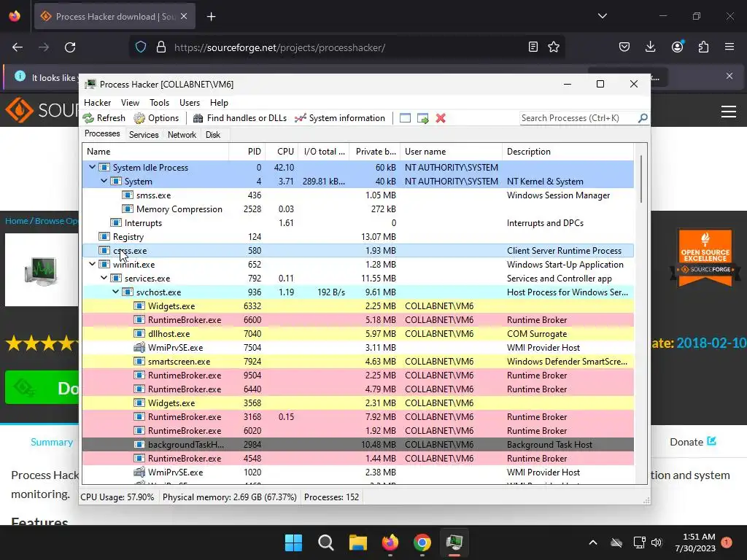747x560 pixels.
Task: Open the Firefox application hamburger menu
Action: click(729, 47)
